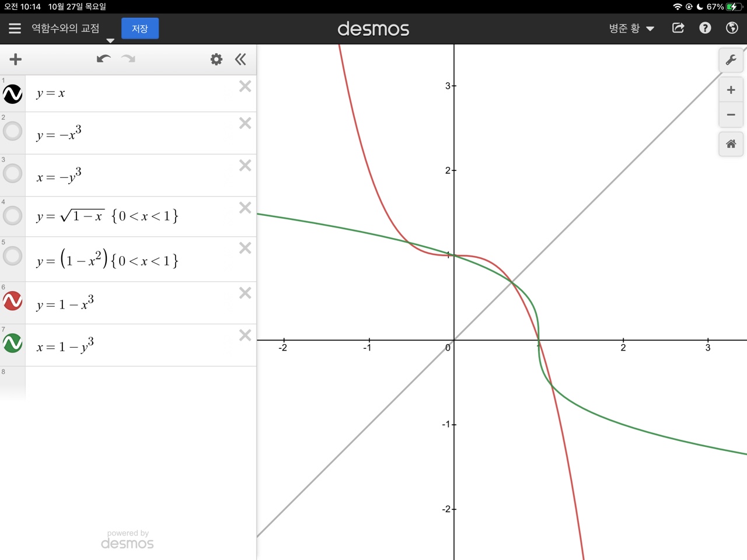The image size is (747, 560).
Task: Show the y = −x³ curve
Action: point(13,131)
